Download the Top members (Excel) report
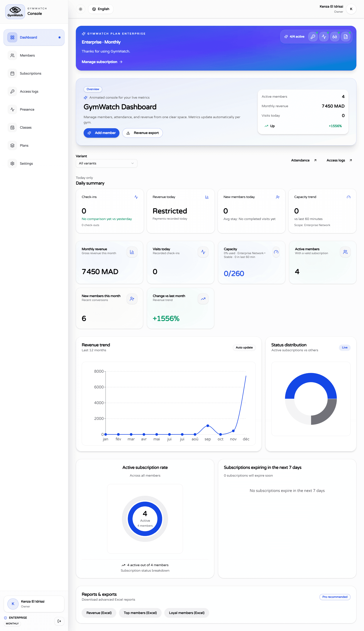 tap(140, 612)
